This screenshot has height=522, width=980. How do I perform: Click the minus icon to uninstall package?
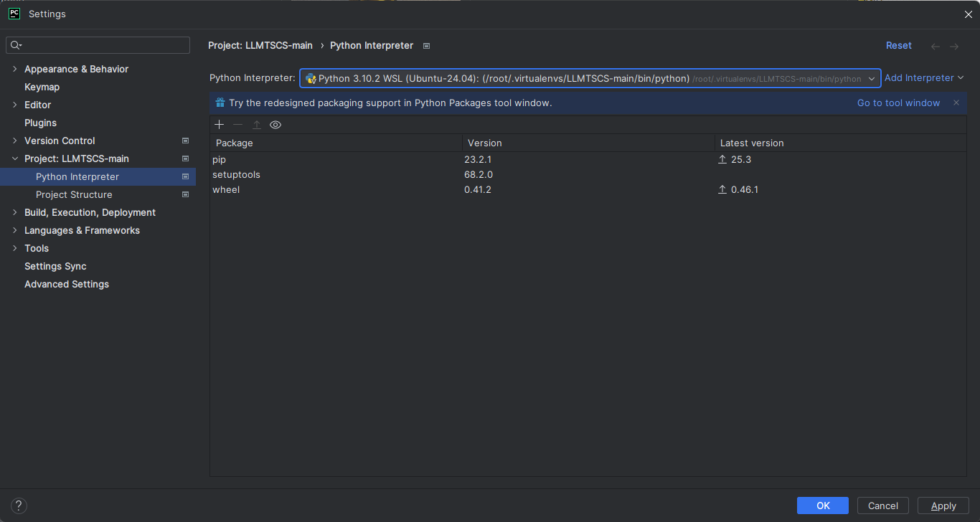tap(238, 125)
